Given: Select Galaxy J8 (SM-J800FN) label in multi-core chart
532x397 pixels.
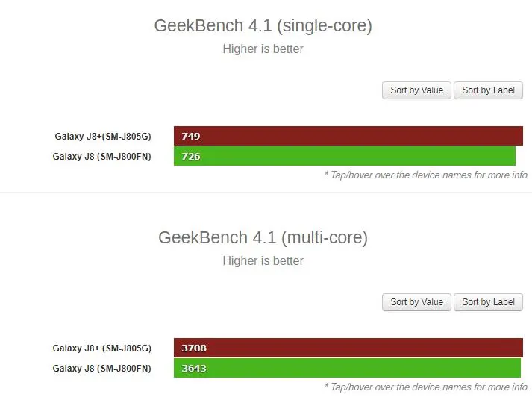Looking at the screenshot, I should [x=101, y=369].
